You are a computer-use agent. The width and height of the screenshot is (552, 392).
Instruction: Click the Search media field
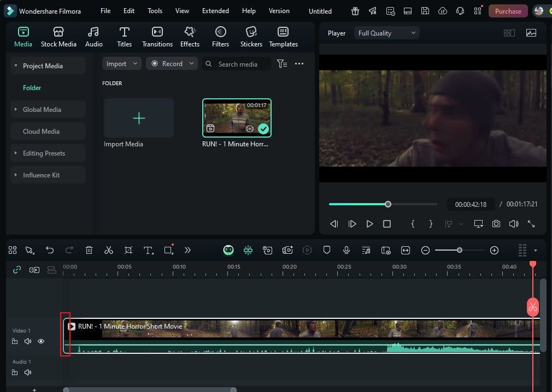[x=237, y=64]
